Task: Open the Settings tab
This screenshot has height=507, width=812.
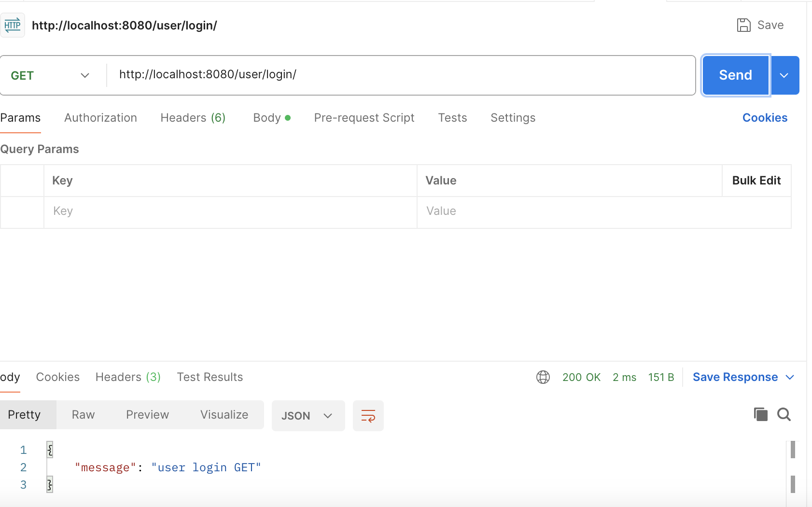Action: 513,118
